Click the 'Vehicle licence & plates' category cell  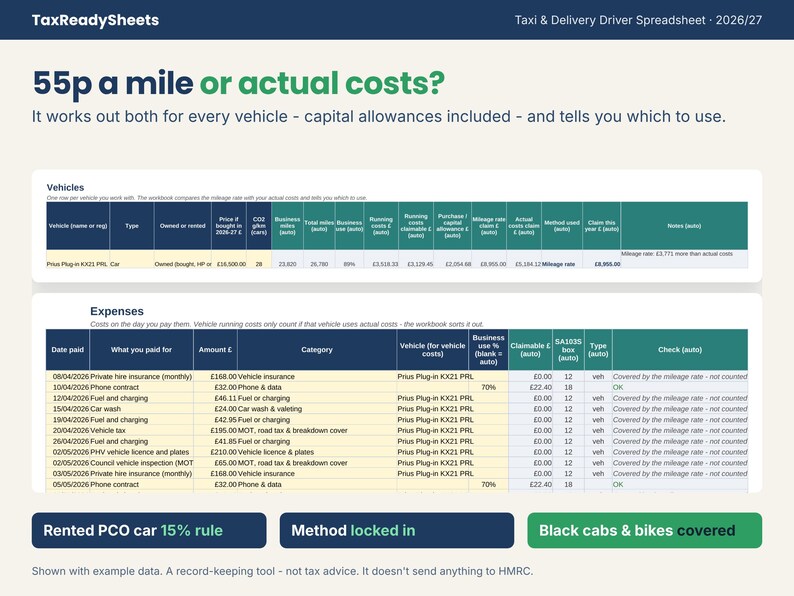click(317, 452)
